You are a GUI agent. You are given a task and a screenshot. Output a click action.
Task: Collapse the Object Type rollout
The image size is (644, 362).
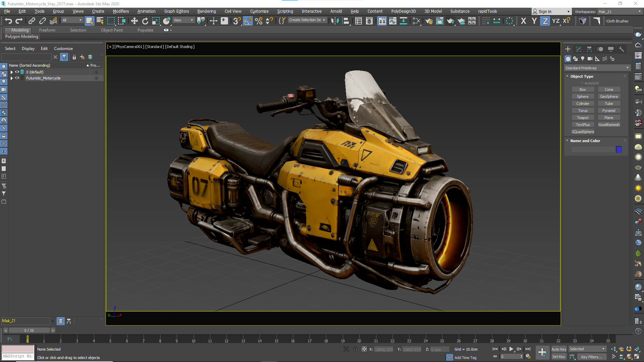(x=582, y=76)
